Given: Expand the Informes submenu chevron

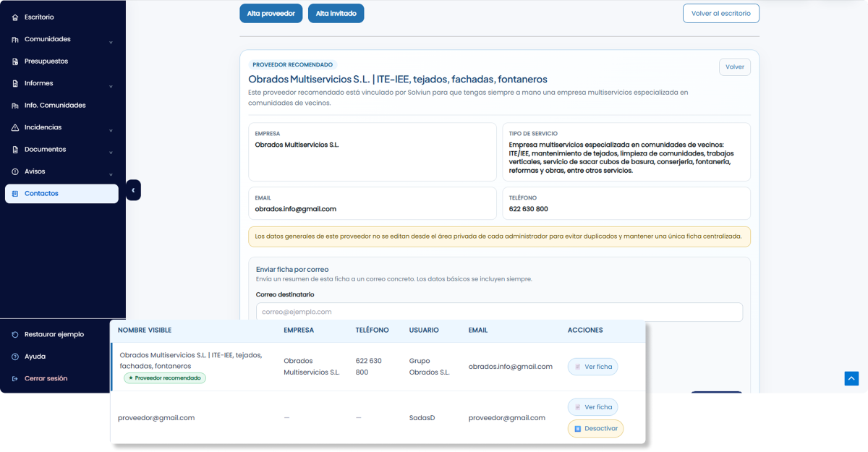Looking at the screenshot, I should tap(111, 86).
